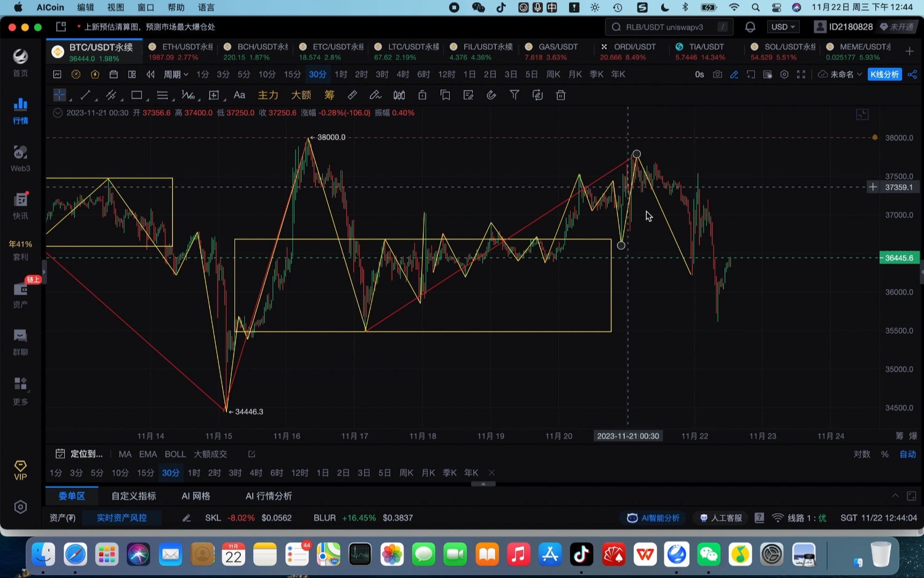Image resolution: width=924 pixels, height=578 pixels.
Task: Click the 36445.6 current price label
Action: (899, 258)
